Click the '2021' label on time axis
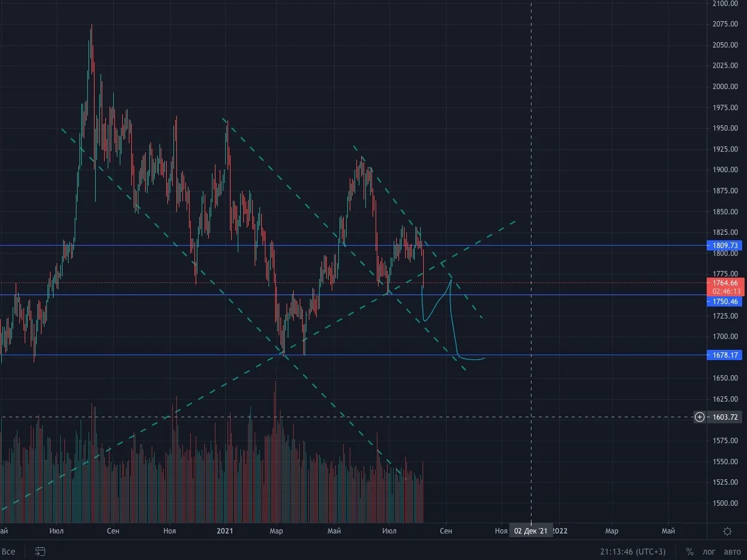This screenshot has height=560, width=747. (225, 531)
